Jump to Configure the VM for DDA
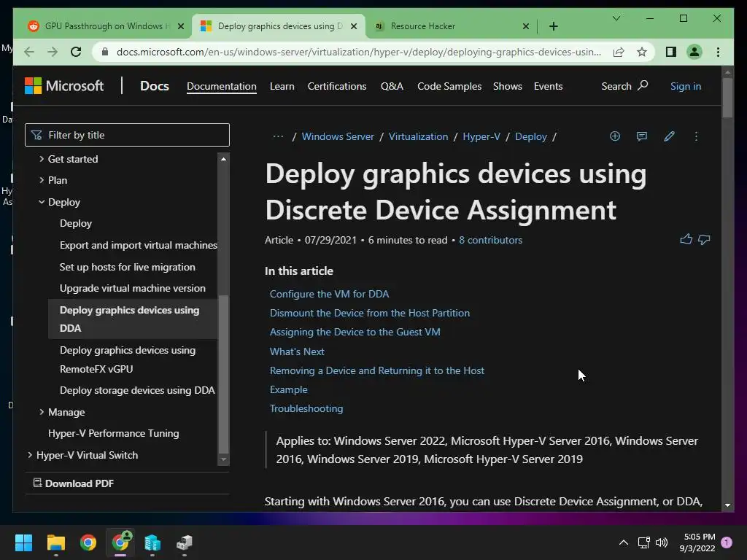 pos(329,294)
